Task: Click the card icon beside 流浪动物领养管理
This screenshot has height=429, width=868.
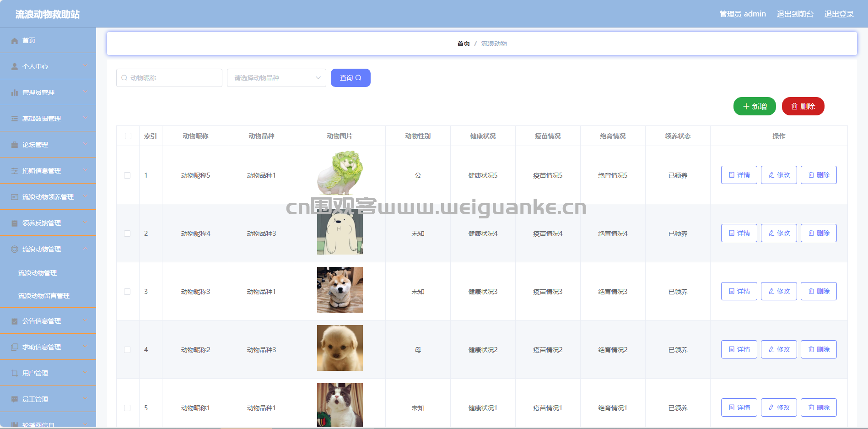Action: coord(15,197)
